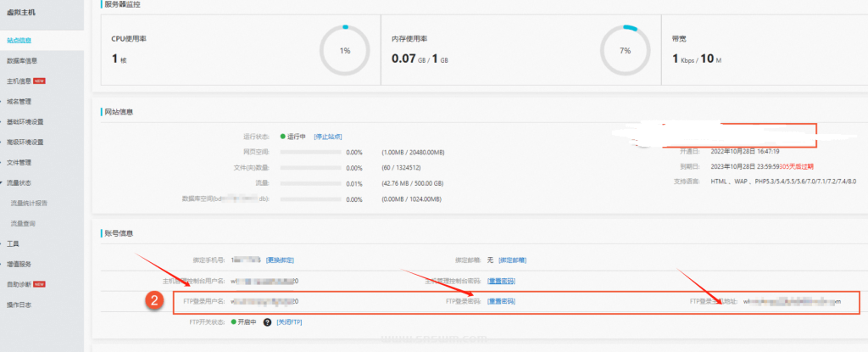Image resolution: width=868 pixels, height=352 pixels.
Task: Click the FTP开关状态 label
Action: [x=207, y=322]
